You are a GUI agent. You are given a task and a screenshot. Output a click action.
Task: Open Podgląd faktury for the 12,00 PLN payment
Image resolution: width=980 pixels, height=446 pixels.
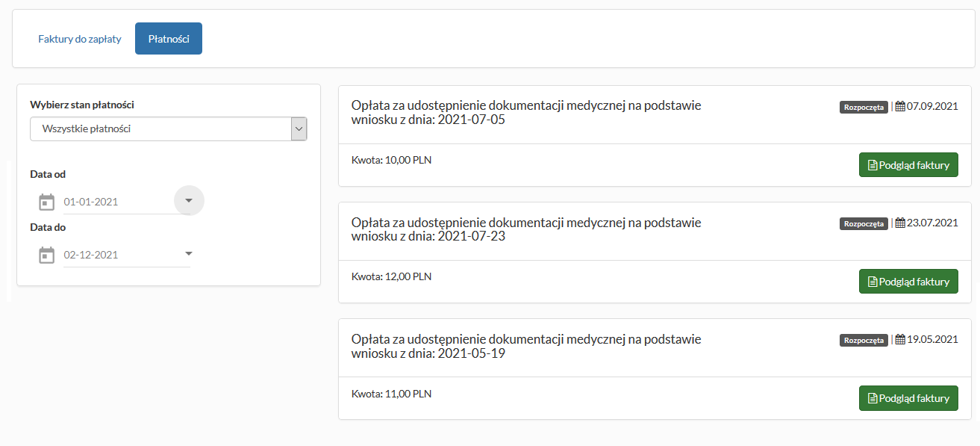tap(908, 282)
